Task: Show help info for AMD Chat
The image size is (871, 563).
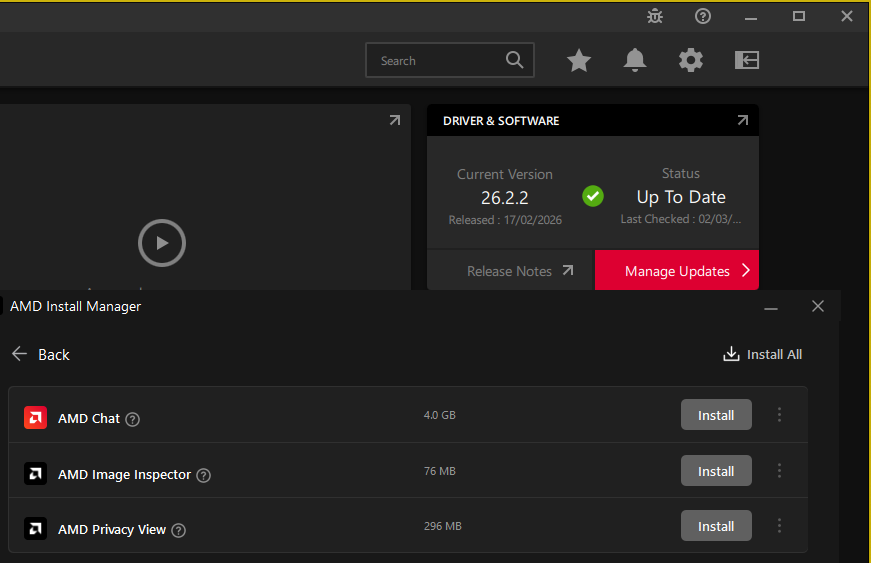Action: 132,420
